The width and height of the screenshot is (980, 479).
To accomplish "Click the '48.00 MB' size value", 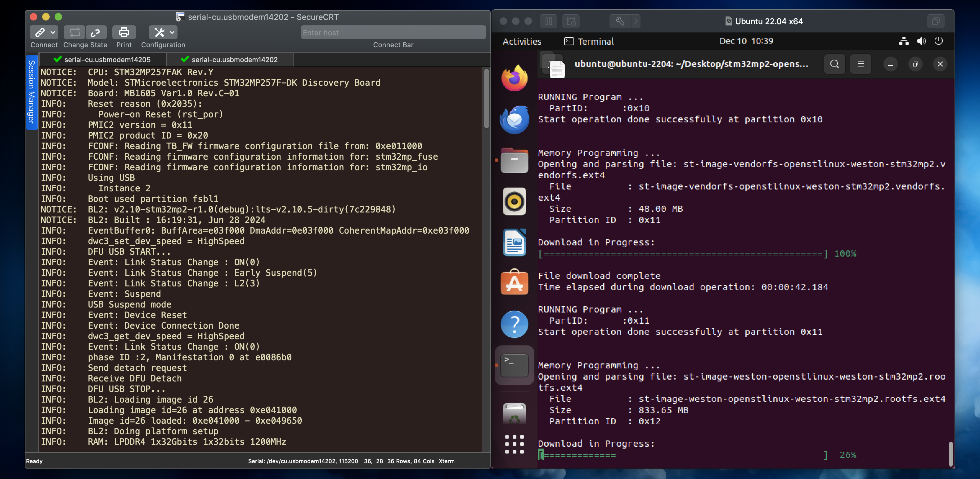I will (x=660, y=209).
